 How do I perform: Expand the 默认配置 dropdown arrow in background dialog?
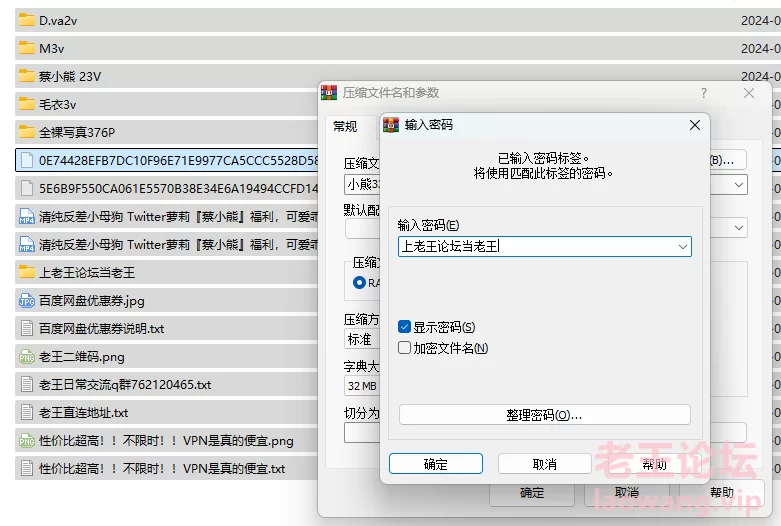(x=739, y=228)
